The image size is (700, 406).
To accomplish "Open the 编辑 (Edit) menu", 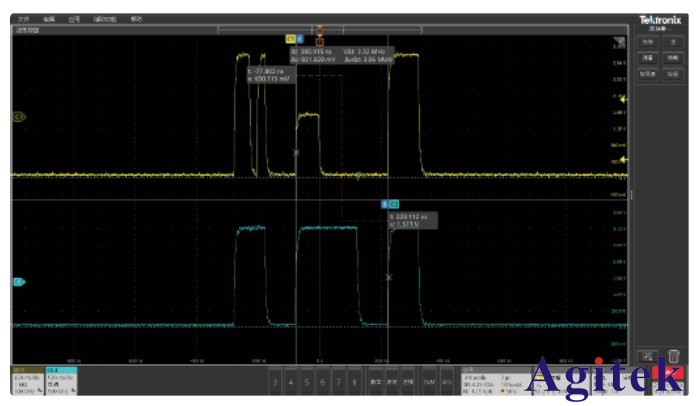I will [x=48, y=19].
